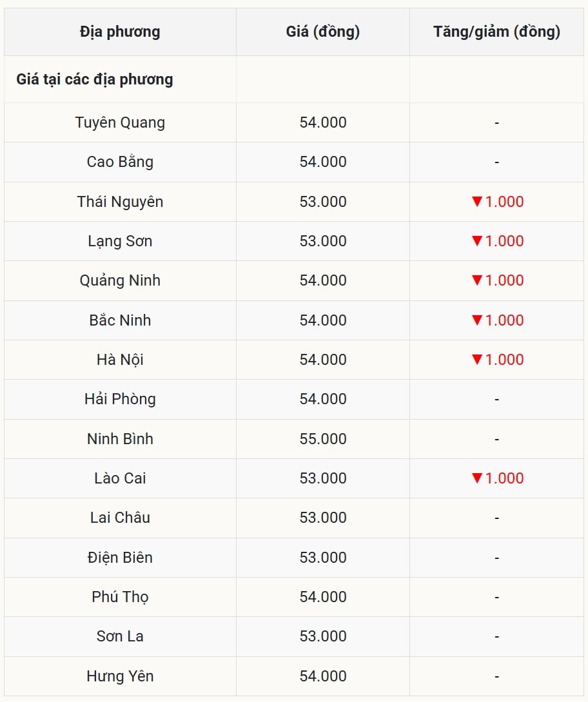
Task: Click the red down arrow in Lào Cai row
Action: (477, 478)
